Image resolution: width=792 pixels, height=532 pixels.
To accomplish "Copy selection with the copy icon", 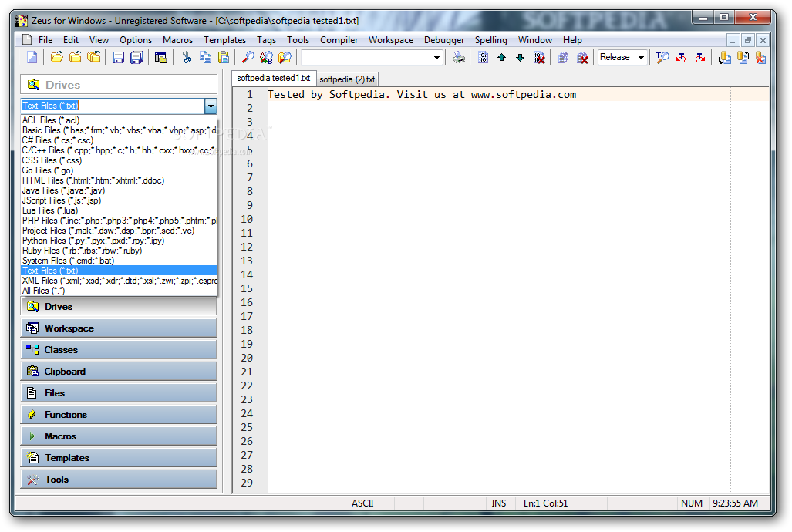I will [x=205, y=58].
